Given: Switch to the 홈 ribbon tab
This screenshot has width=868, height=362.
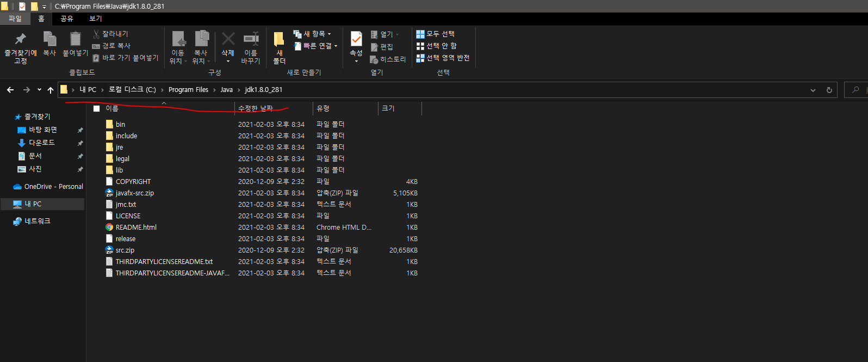Looking at the screenshot, I should click(x=41, y=19).
